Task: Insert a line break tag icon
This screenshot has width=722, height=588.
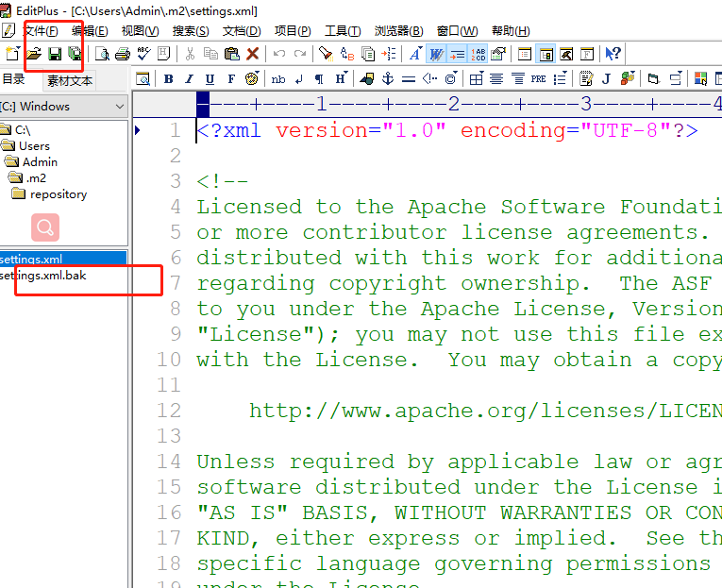Action: pyautogui.click(x=299, y=79)
